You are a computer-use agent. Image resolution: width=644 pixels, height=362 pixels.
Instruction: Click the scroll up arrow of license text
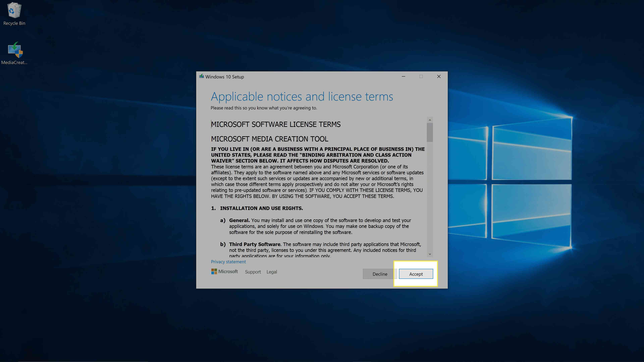[430, 120]
